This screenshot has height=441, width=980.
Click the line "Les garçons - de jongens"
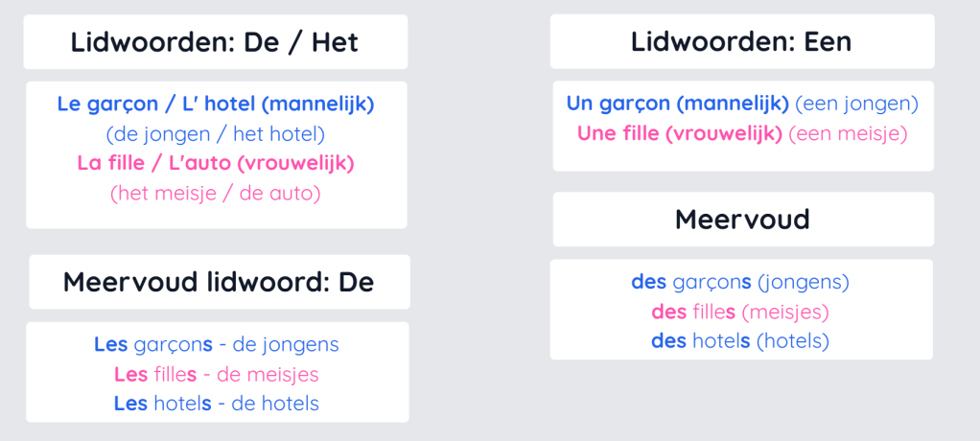(217, 344)
